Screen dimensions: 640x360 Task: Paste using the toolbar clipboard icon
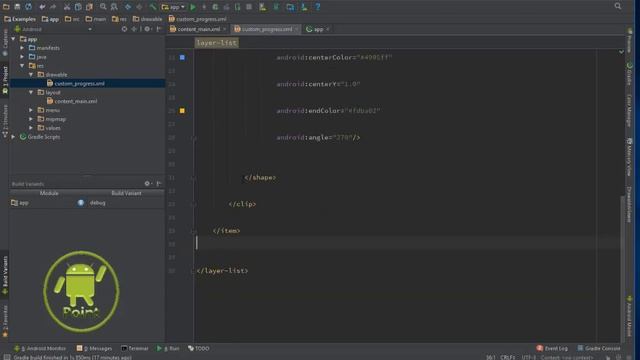(89, 7)
